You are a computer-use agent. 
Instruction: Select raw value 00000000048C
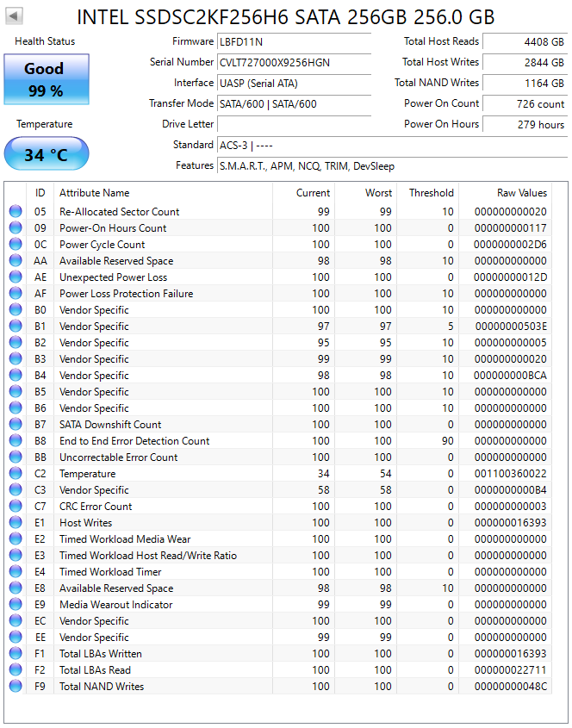pos(511,686)
